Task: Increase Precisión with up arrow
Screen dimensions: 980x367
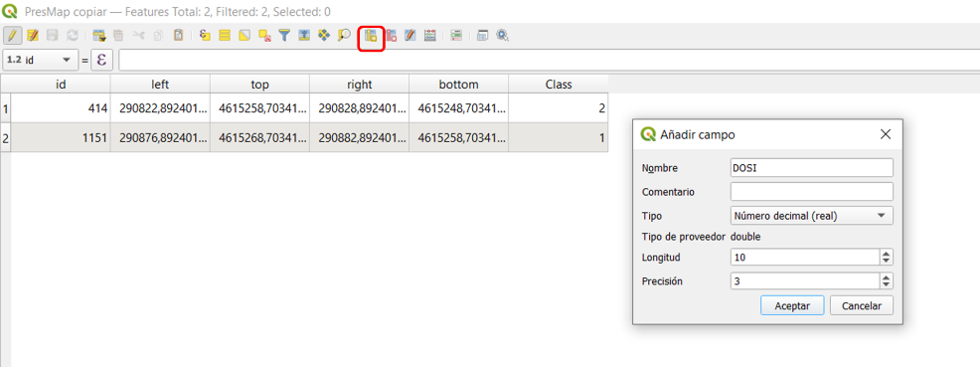Action: pyautogui.click(x=887, y=277)
